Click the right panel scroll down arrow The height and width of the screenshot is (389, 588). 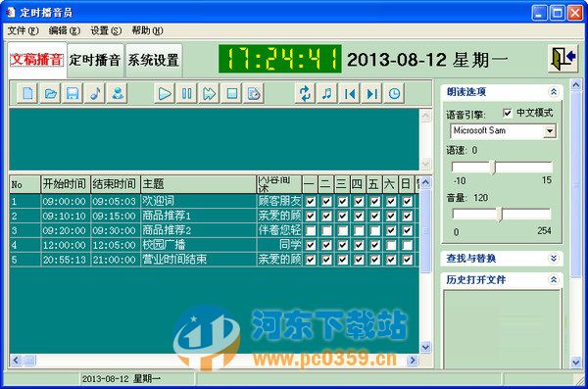(576, 362)
